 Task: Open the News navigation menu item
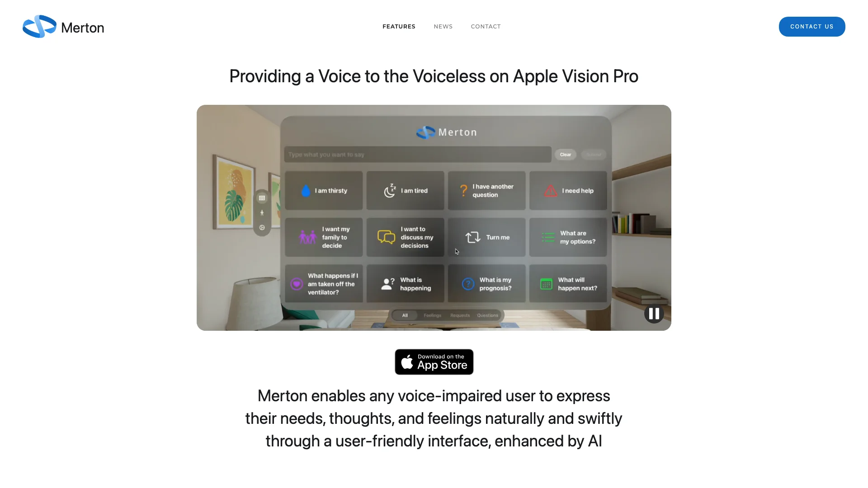443,26
